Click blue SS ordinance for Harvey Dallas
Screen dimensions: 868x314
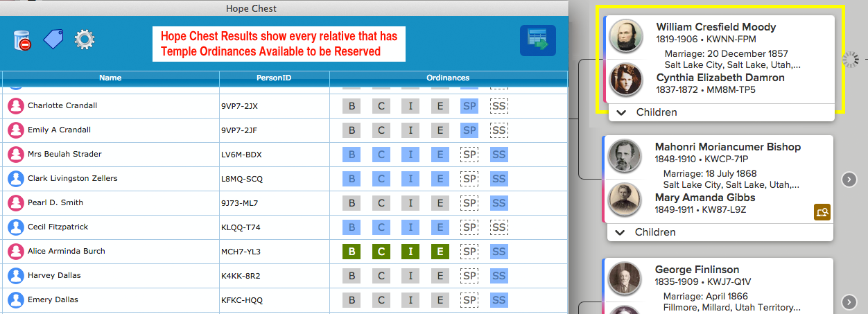(x=498, y=276)
